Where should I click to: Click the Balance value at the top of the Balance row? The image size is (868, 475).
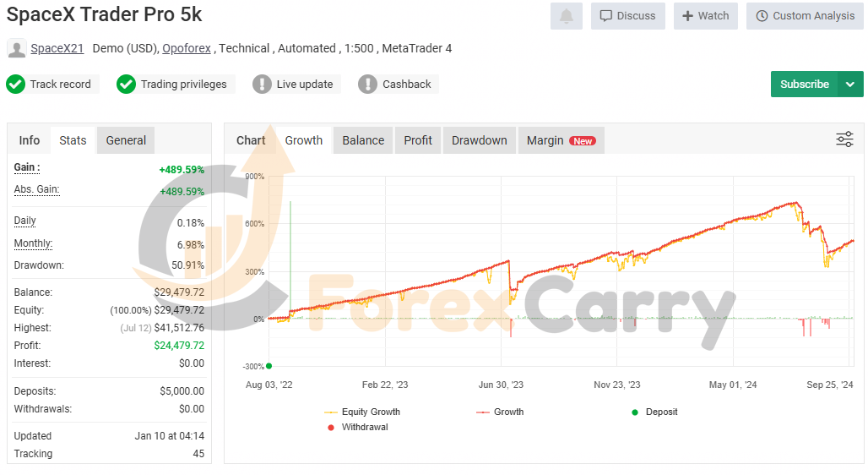[179, 292]
